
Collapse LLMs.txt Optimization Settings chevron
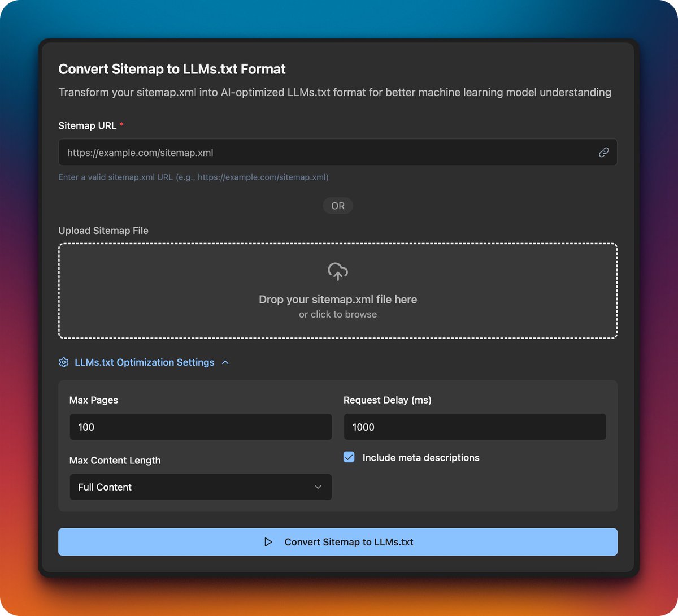225,362
